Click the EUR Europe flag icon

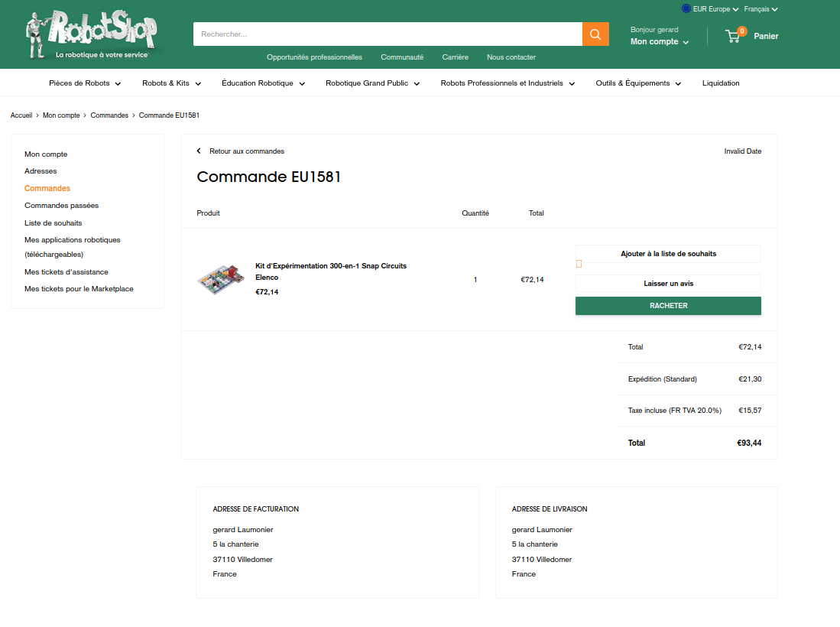tap(686, 9)
